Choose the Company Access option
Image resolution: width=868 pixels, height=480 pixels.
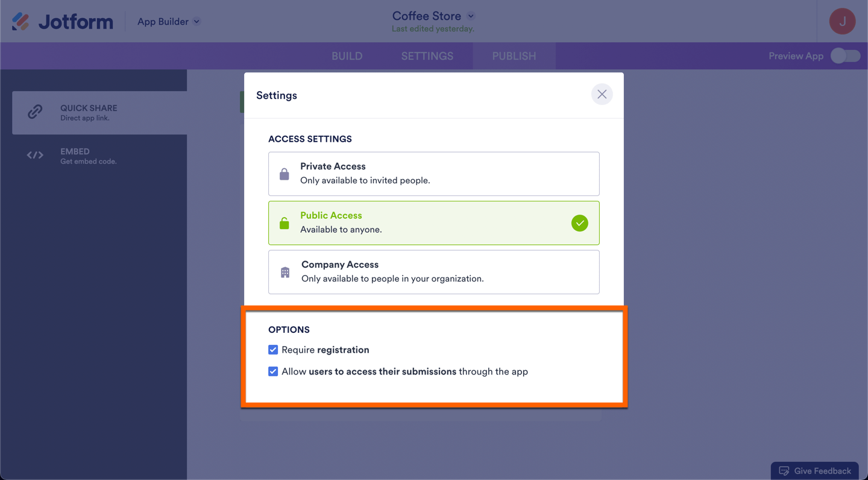click(x=434, y=272)
